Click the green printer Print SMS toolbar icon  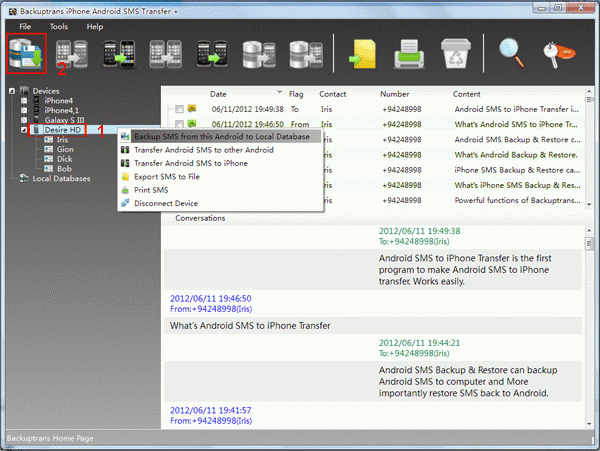409,54
